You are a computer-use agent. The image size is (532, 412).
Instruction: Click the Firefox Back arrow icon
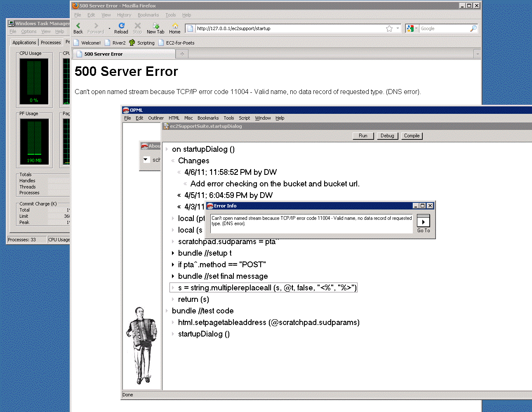coord(78,26)
